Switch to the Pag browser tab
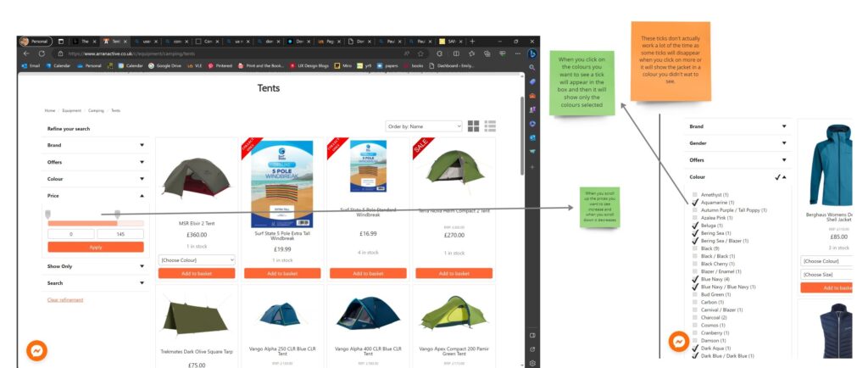 click(330, 42)
